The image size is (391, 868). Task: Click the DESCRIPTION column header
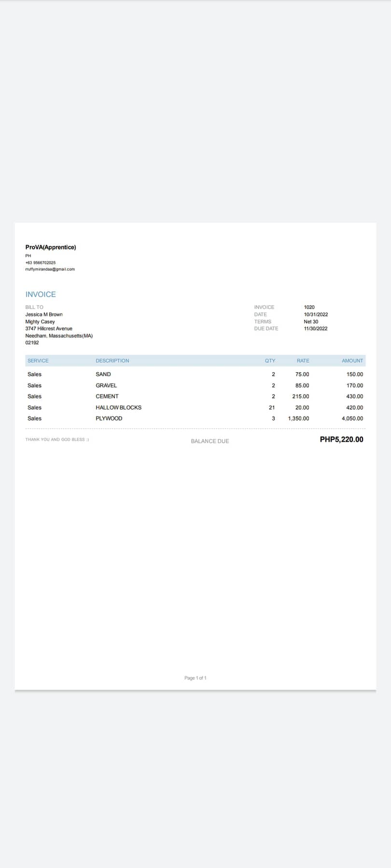click(112, 361)
